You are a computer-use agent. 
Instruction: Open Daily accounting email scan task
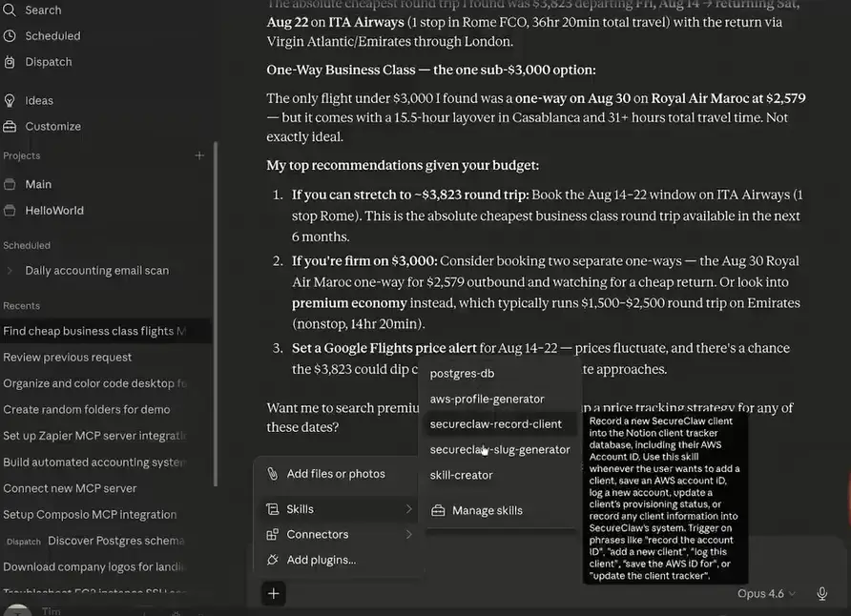(96, 271)
